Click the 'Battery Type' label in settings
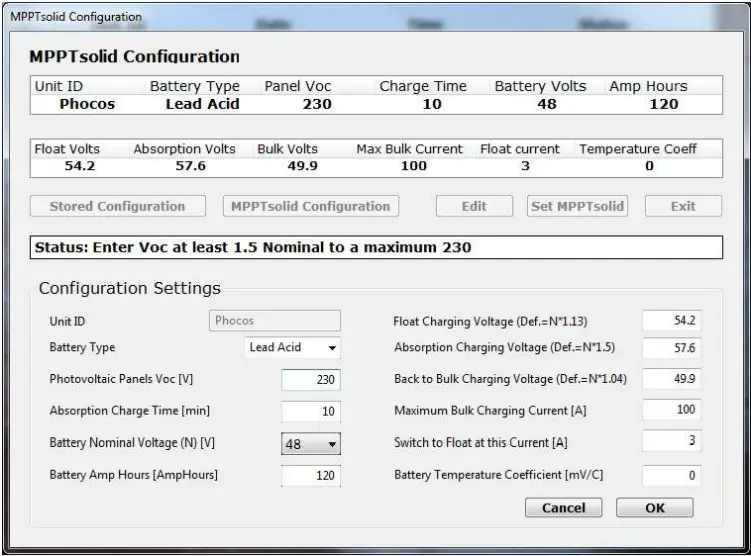The height and width of the screenshot is (556, 751). 82,347
